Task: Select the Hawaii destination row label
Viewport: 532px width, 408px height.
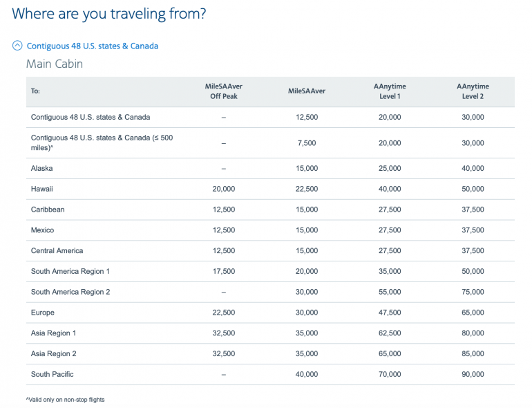Action: 42,189
